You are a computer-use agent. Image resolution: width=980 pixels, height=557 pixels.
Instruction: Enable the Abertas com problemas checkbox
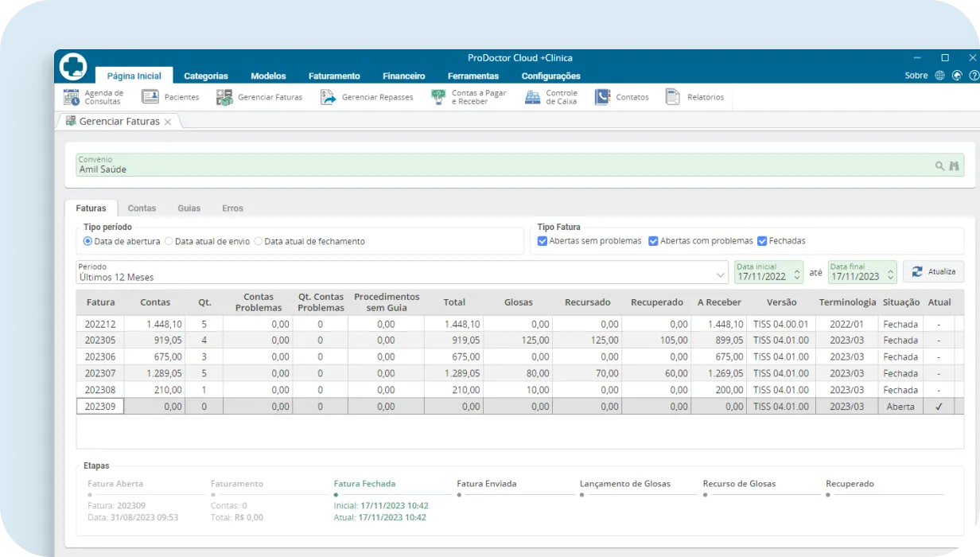click(654, 240)
